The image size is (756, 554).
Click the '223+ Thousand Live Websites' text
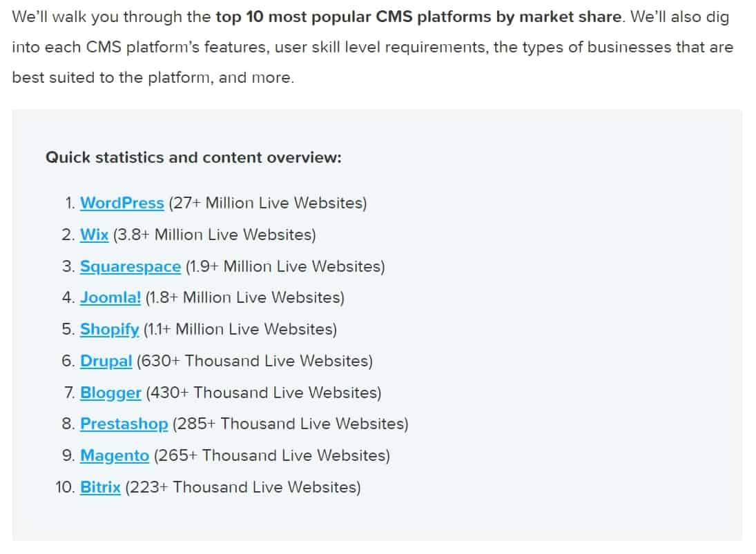243,487
